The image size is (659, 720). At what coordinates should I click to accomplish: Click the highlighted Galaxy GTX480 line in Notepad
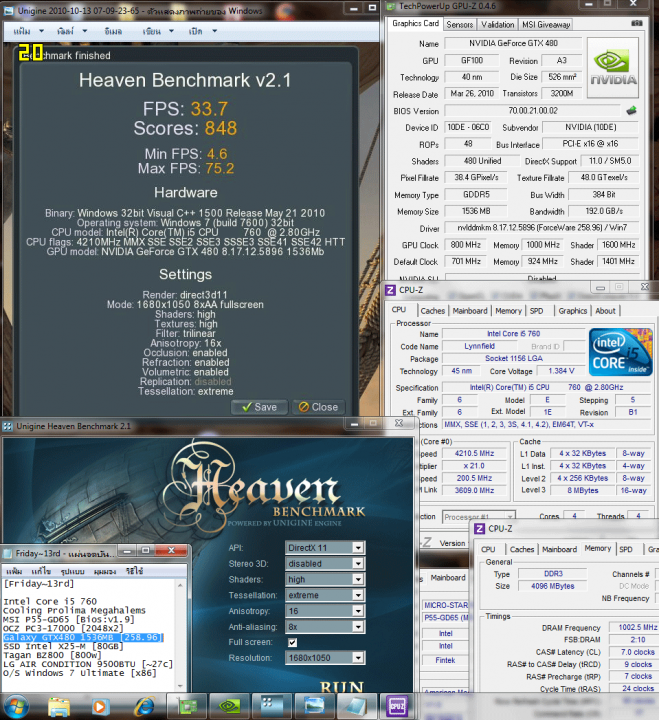[x=83, y=637]
